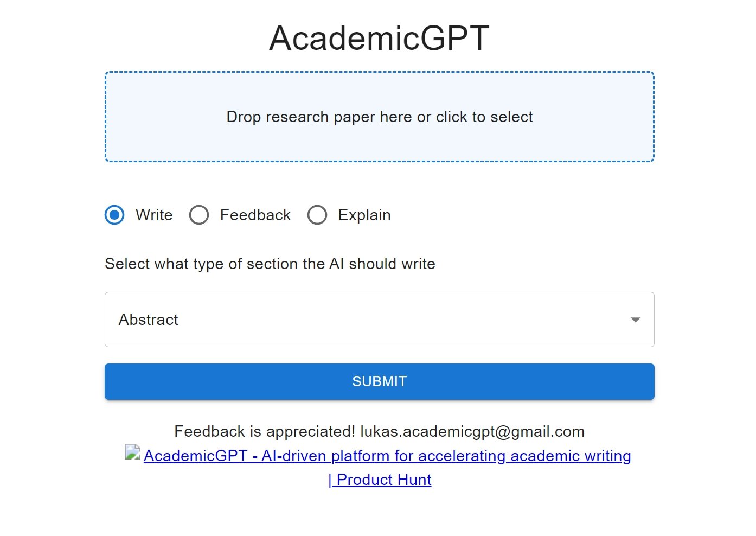Screen dimensions: 756x536
Task: Open the AcademicGPT AI-driven platform link
Action: 387,456
